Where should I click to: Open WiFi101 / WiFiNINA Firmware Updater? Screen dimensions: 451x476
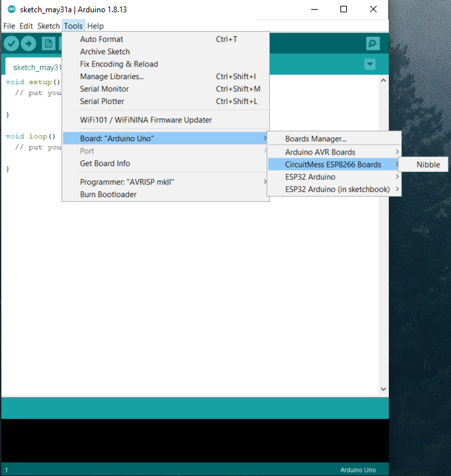coord(166,120)
